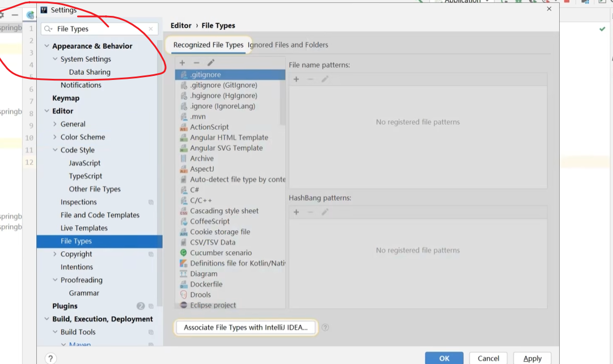613x364 pixels.
Task: Click Associate File Types with IntelliJ IDEA button
Action: (x=246, y=328)
